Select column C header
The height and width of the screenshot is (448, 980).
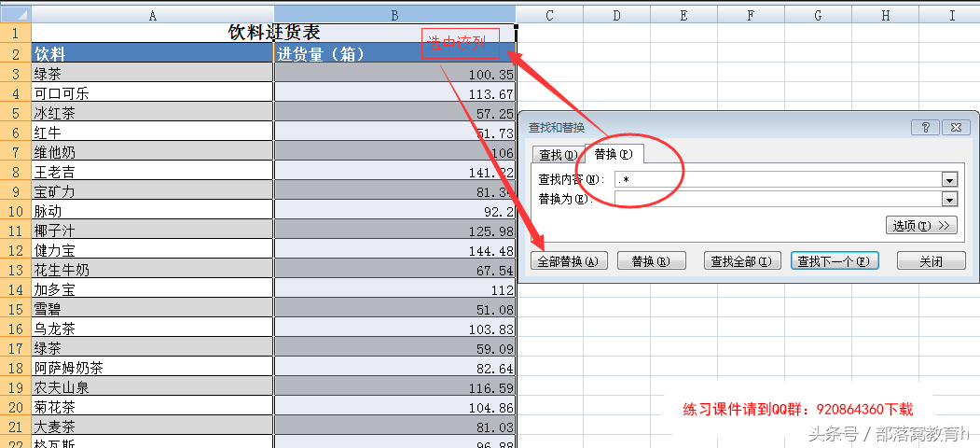(x=549, y=15)
